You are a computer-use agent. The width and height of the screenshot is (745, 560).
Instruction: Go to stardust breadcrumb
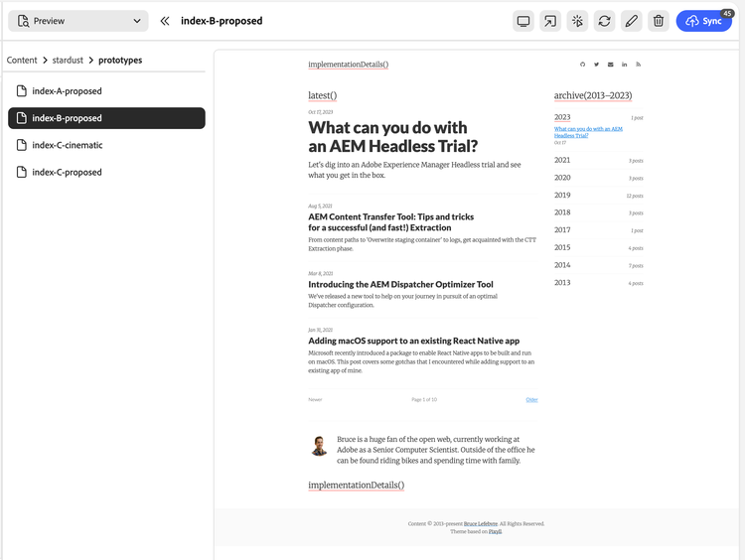[68, 60]
